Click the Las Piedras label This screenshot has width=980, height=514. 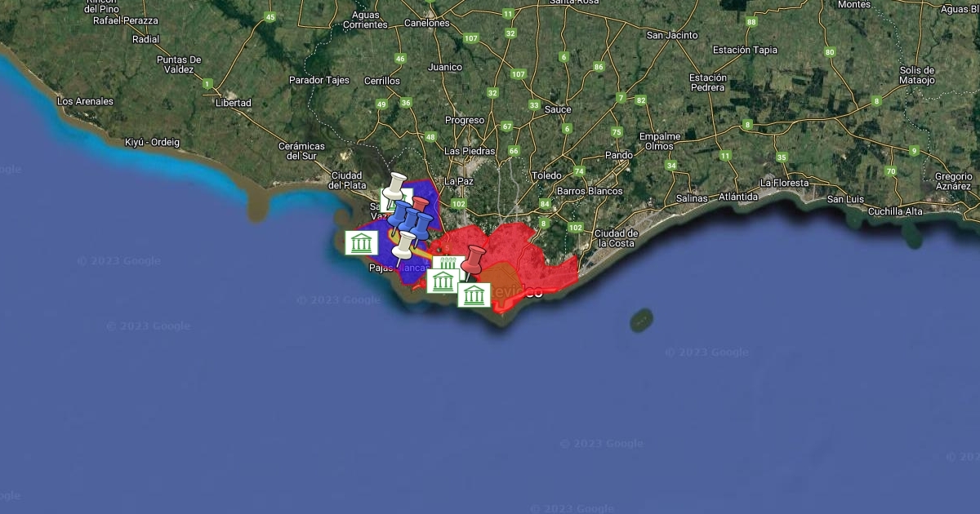pyautogui.click(x=469, y=151)
